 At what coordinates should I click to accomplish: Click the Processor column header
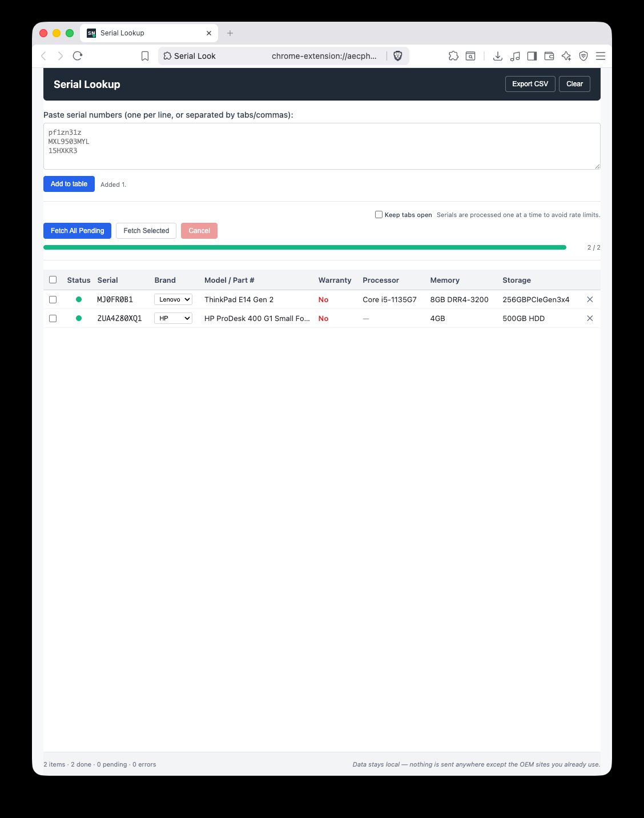point(381,280)
